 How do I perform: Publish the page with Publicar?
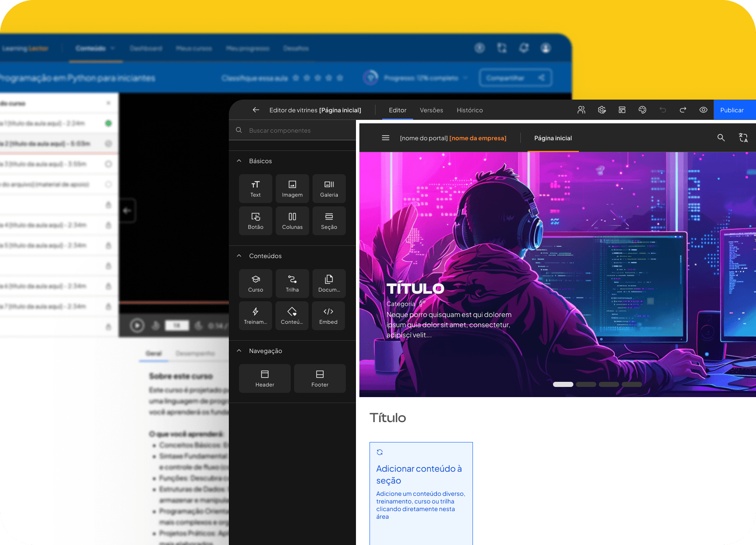click(735, 110)
